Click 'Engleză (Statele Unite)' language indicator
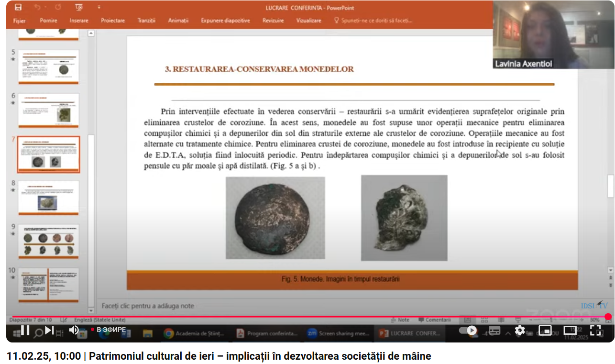The image size is (615, 364). pos(99,320)
